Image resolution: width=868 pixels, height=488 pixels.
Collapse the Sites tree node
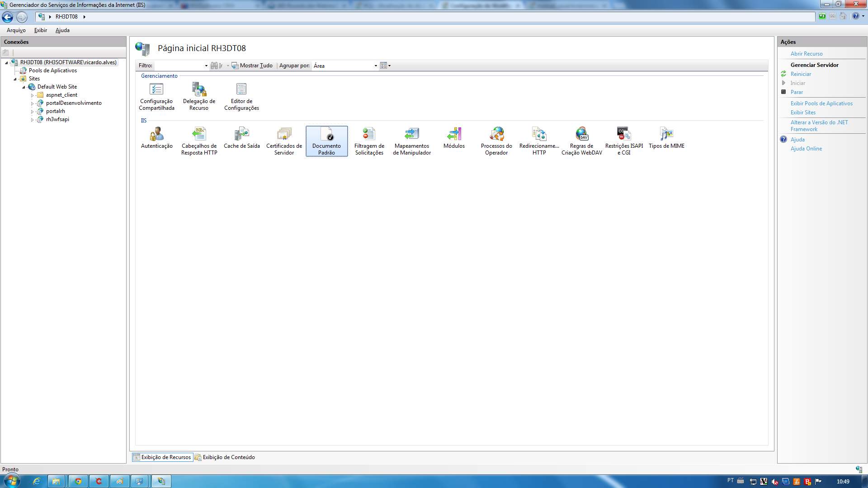15,79
